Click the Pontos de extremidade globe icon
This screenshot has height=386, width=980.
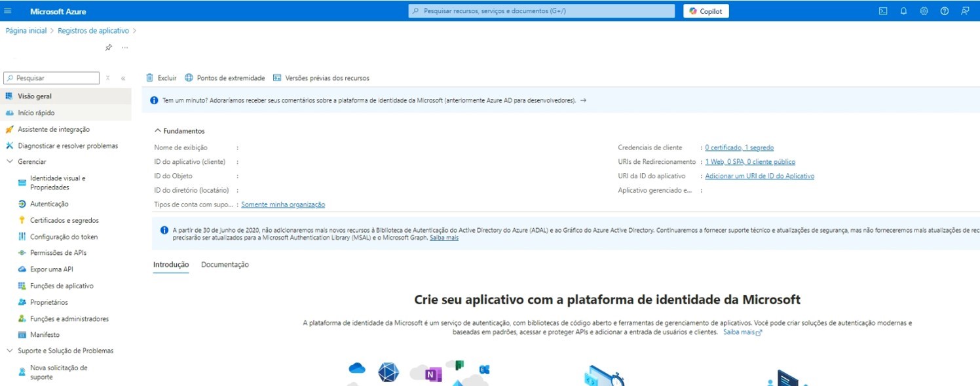tap(189, 77)
